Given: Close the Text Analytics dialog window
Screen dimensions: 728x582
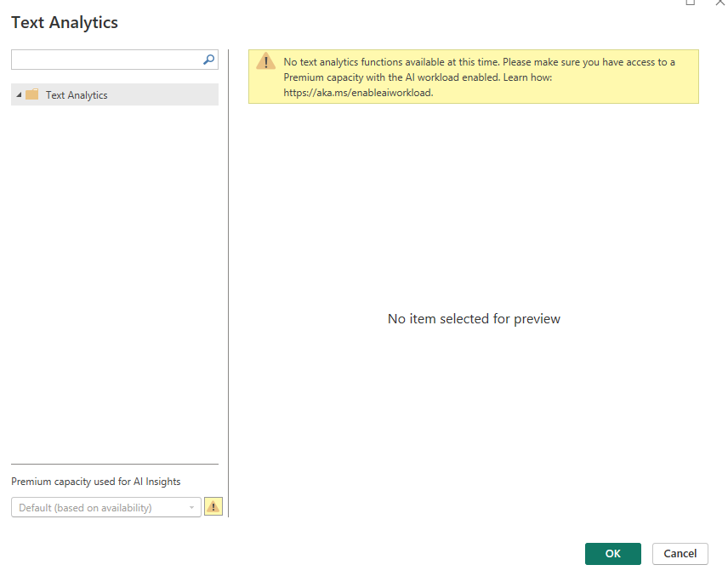Looking at the screenshot, I should 720,3.
